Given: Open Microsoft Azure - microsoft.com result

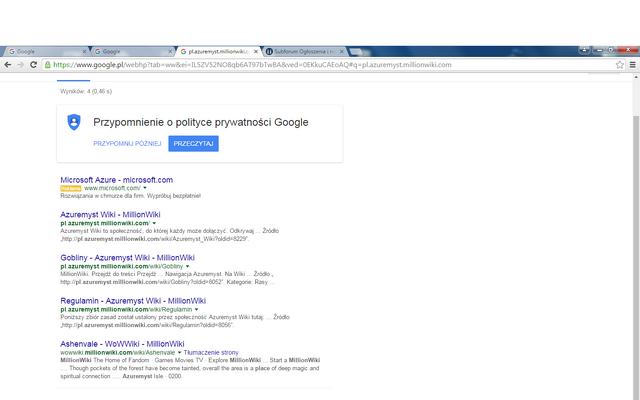Looking at the screenshot, I should click(x=117, y=180).
